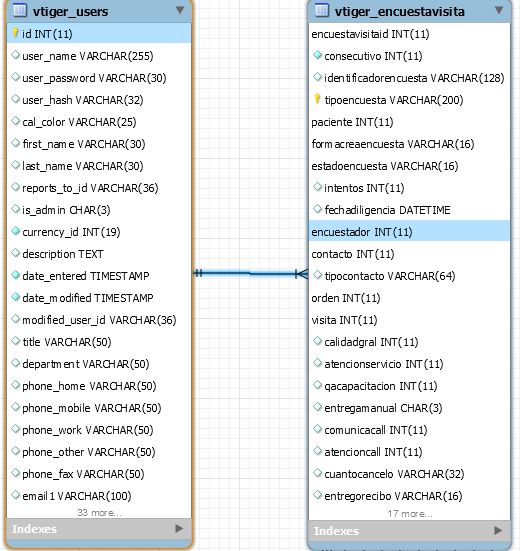Select the email1 VARCHAR(100) column
The image size is (520, 551).
click(99, 496)
